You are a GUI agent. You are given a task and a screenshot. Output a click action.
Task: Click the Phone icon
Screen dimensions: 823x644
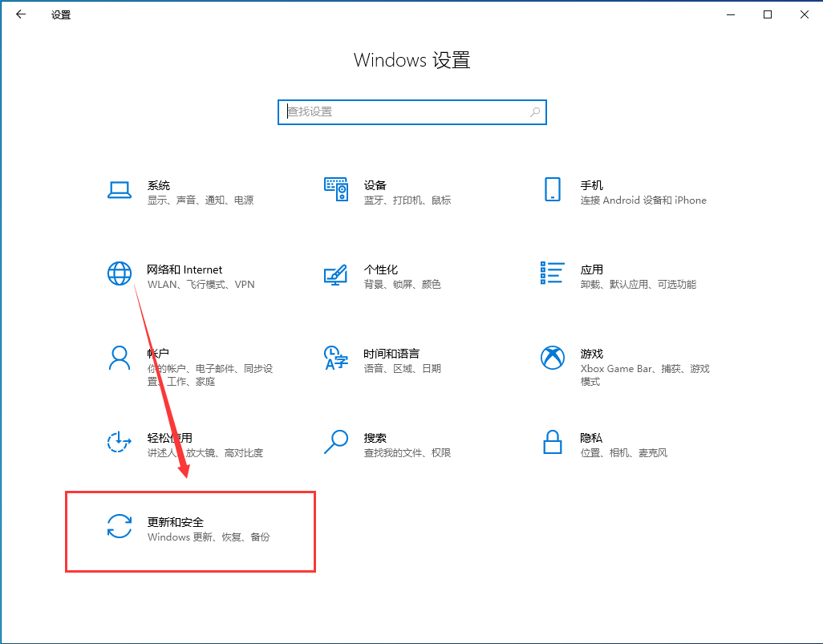click(552, 189)
